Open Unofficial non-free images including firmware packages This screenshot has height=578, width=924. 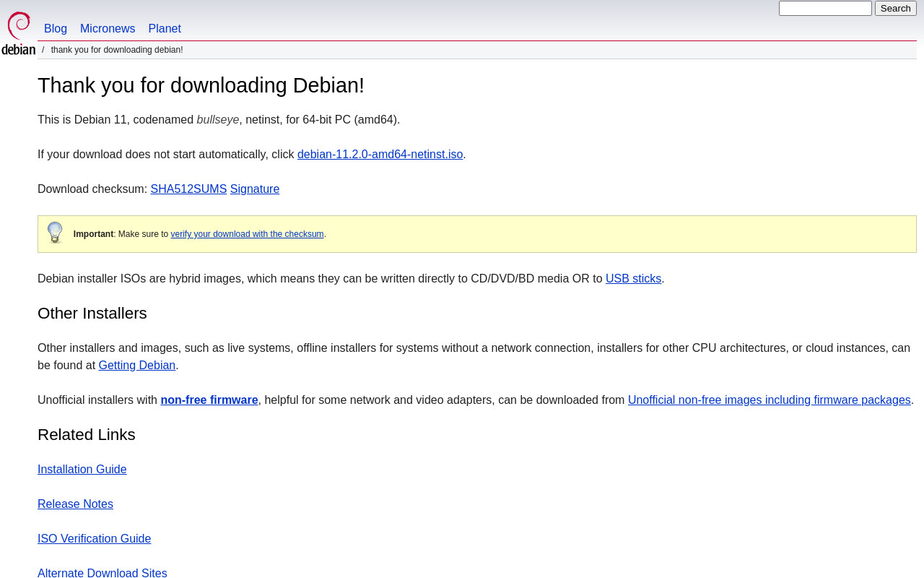click(x=770, y=400)
